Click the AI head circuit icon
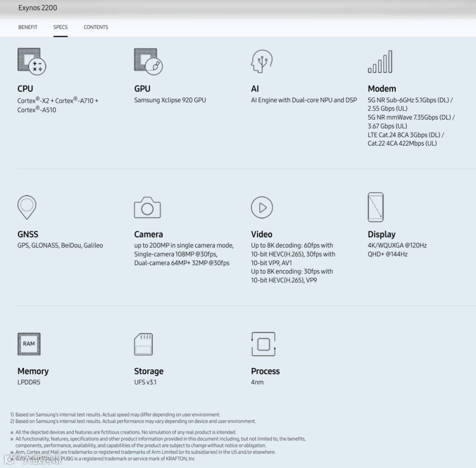This screenshot has height=468, width=476. coord(262,61)
